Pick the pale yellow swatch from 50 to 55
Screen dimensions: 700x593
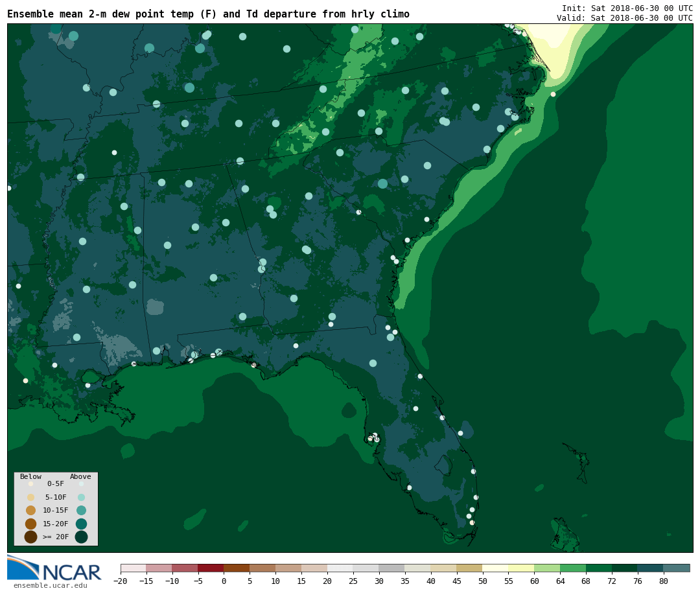[x=496, y=568]
